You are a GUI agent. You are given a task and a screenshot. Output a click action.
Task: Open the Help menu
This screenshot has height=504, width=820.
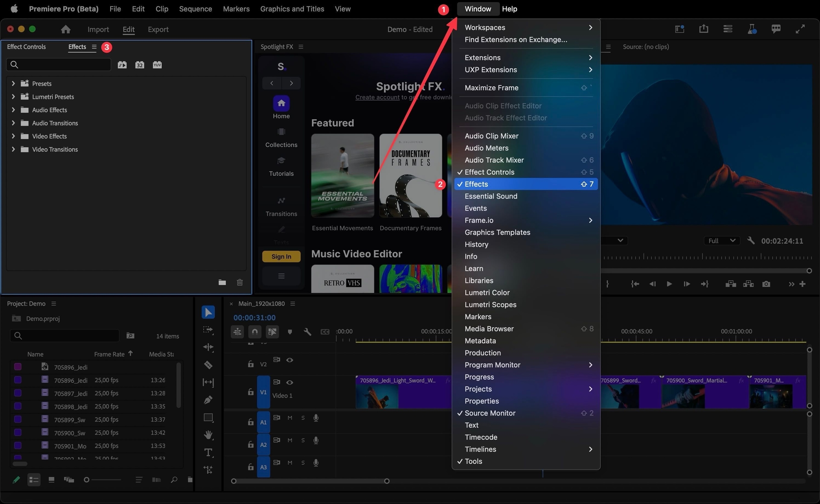[510, 9]
